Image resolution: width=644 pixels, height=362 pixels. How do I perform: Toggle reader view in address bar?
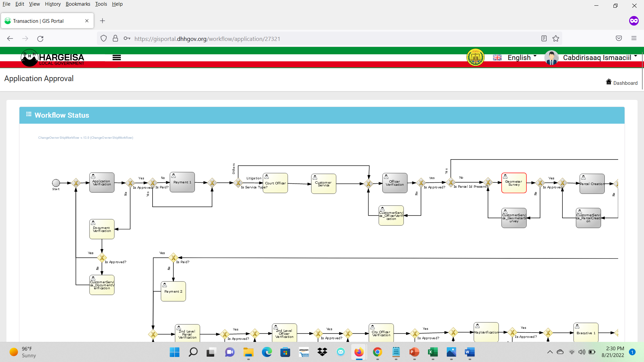(x=544, y=39)
